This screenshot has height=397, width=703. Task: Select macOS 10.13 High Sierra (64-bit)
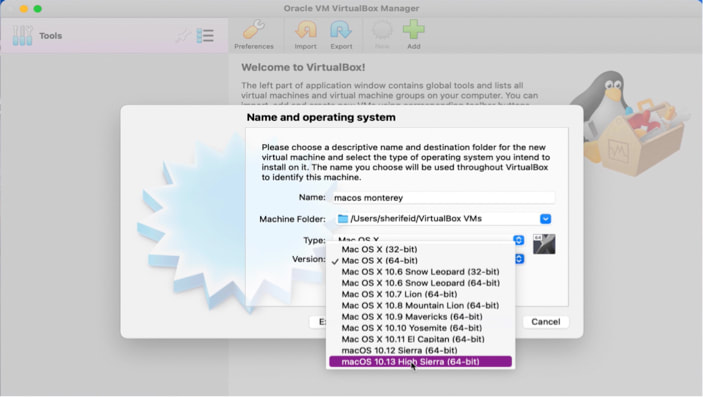point(421,362)
